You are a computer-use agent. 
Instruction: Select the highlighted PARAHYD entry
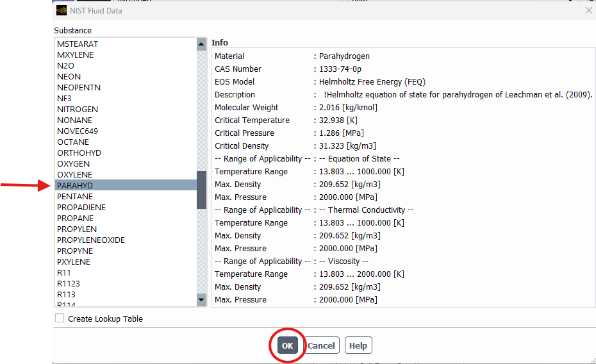(x=126, y=185)
